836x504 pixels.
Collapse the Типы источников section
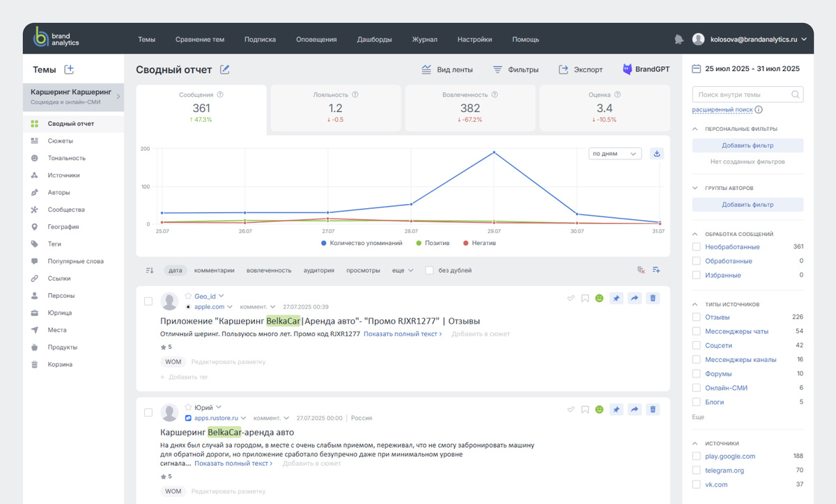(x=695, y=304)
